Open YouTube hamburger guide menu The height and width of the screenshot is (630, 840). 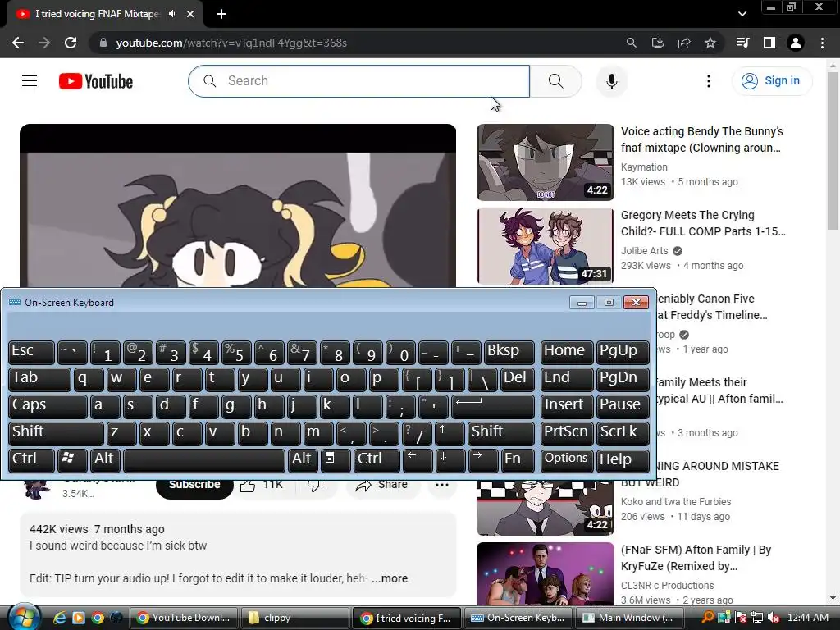[x=30, y=81]
